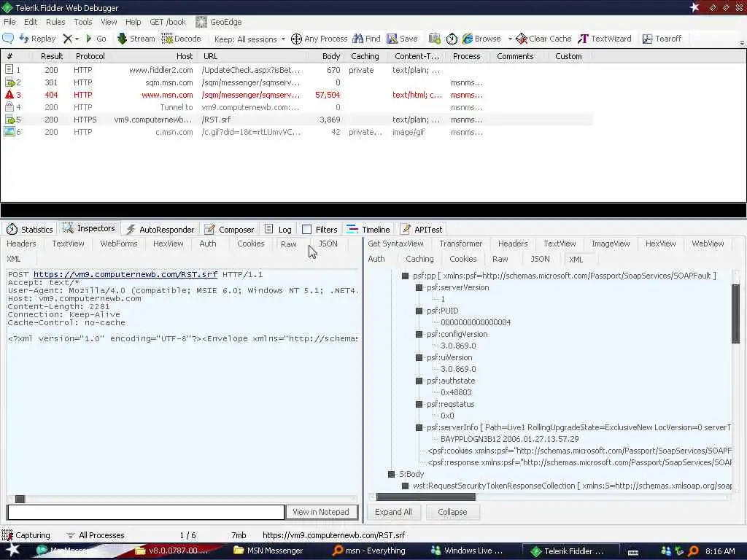This screenshot has height=560, width=747.
Task: Click the camera screenshot toolbar icon
Action: 435,39
